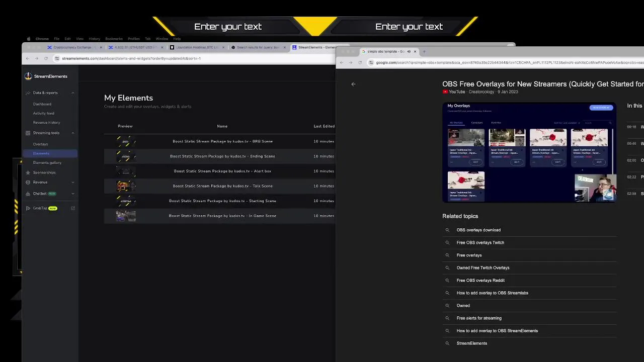The height and width of the screenshot is (362, 644).
Task: Open Dashboard in the sidebar
Action: pyautogui.click(x=42, y=104)
